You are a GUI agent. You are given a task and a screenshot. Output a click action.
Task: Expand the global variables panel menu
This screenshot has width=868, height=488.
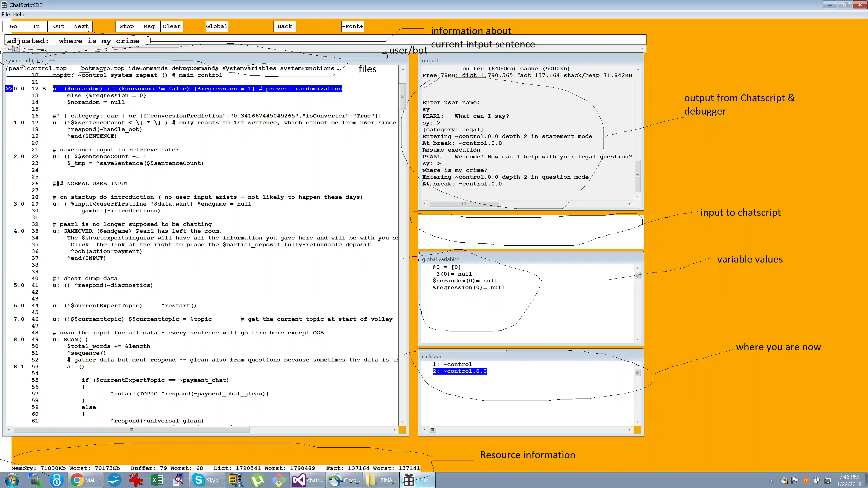637,275
